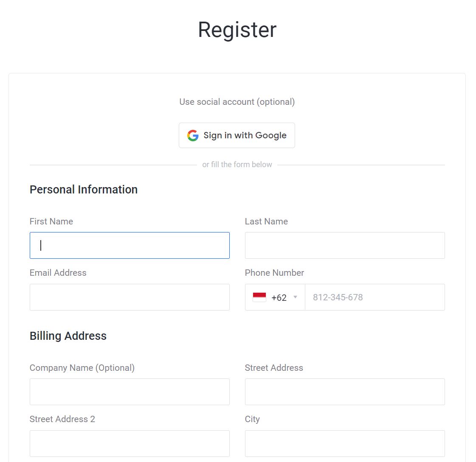Click the Google "G" logo icon

192,135
